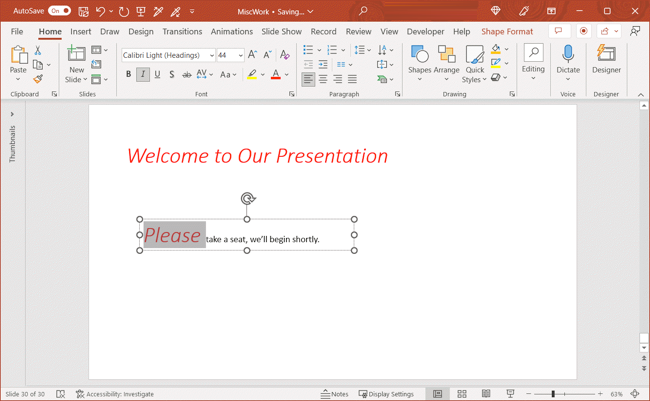Click the Underline button
The height and width of the screenshot is (401, 650).
[157, 75]
